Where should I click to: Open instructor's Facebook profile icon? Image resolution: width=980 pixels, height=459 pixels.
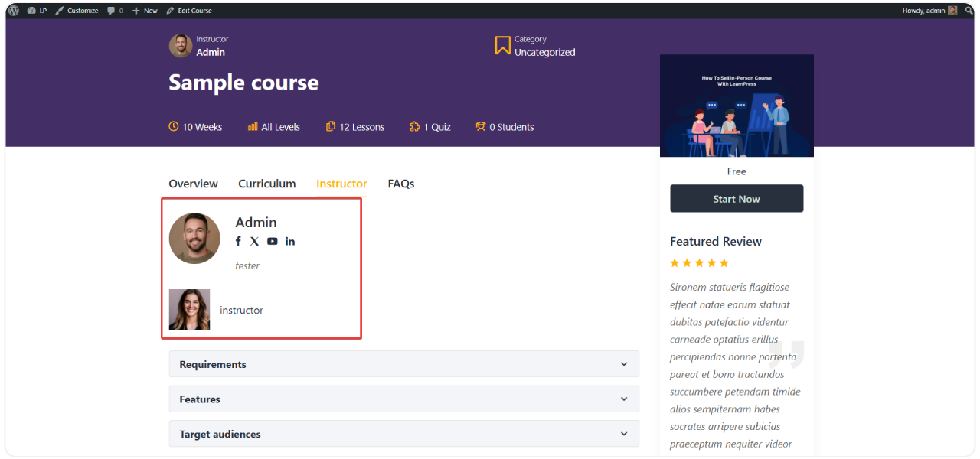coord(238,241)
